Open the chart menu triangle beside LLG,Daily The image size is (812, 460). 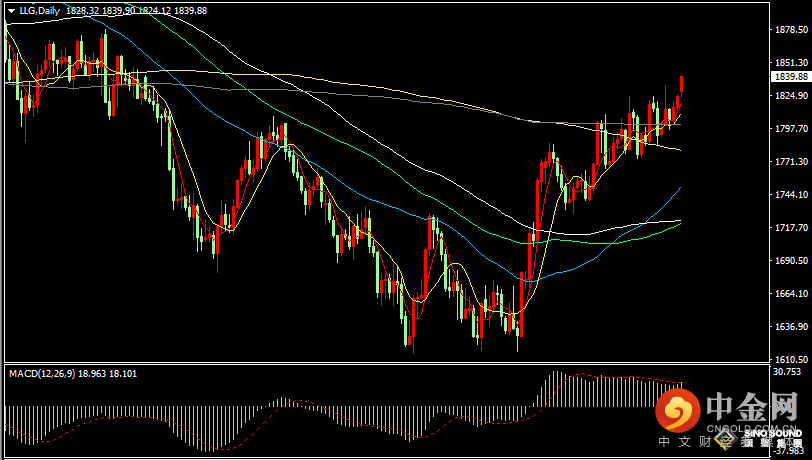[x=10, y=9]
